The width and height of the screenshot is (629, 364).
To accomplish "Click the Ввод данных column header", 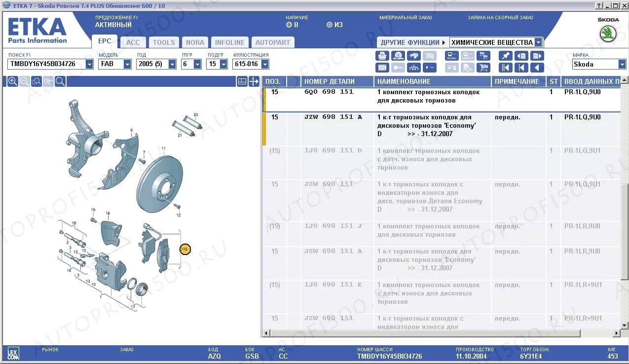I will click(x=591, y=81).
